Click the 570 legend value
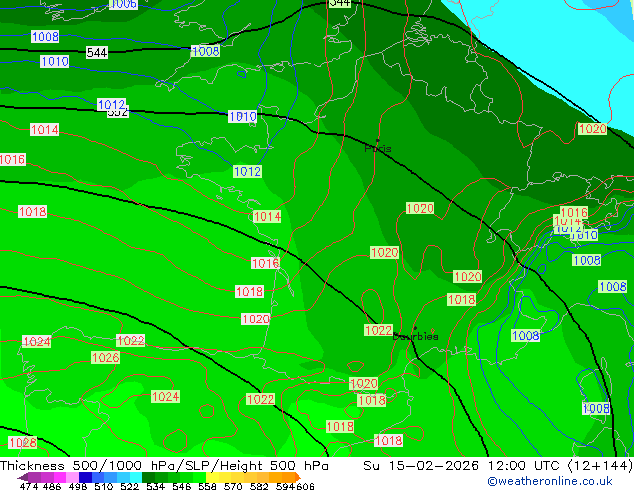Image resolution: width=634 pixels, height=490 pixels. point(233,486)
